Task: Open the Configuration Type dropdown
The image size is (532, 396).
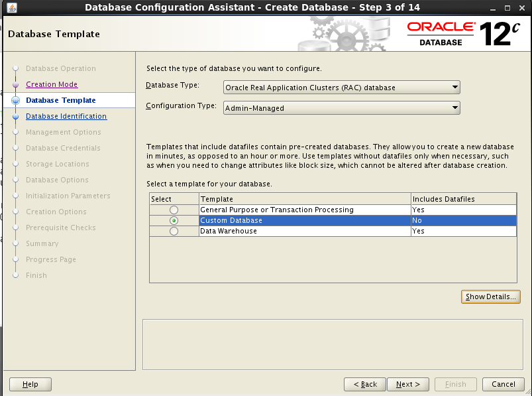Action: coord(342,108)
